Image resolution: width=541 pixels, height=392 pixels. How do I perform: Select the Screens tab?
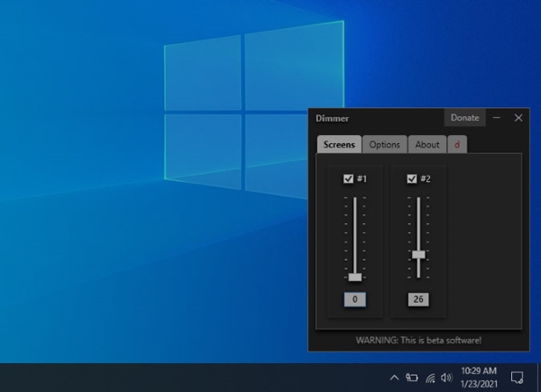[340, 144]
